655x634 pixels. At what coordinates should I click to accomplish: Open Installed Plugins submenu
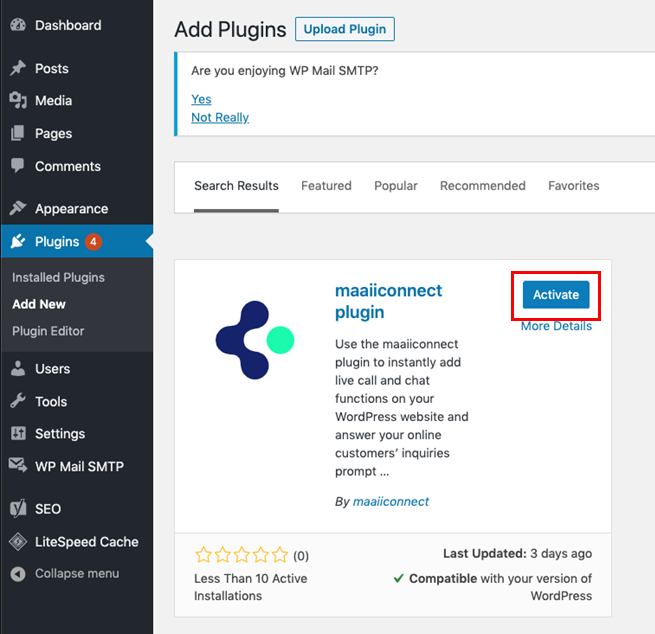pos(58,277)
